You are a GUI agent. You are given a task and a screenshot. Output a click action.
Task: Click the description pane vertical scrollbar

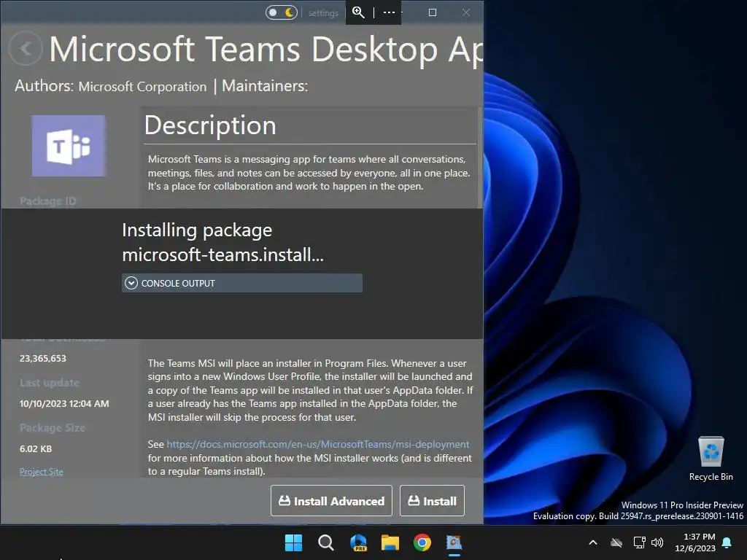point(480,157)
